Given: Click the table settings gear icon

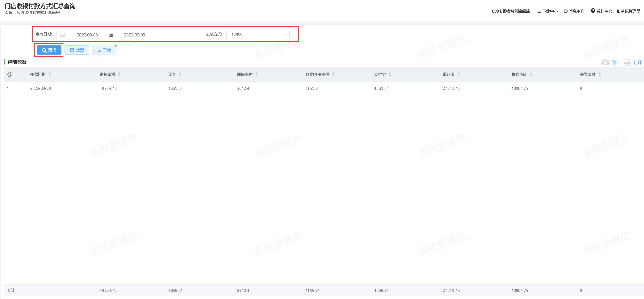Looking at the screenshot, I should (10, 75).
